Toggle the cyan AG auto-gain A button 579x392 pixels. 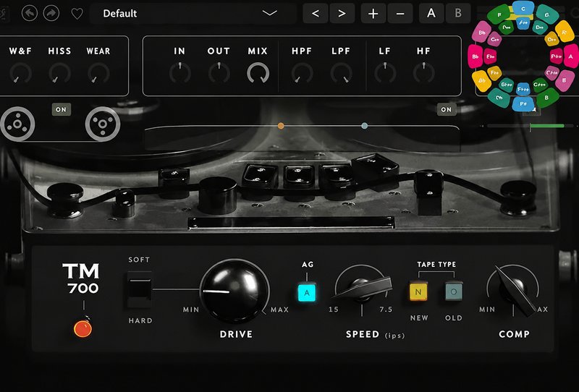coord(307,293)
